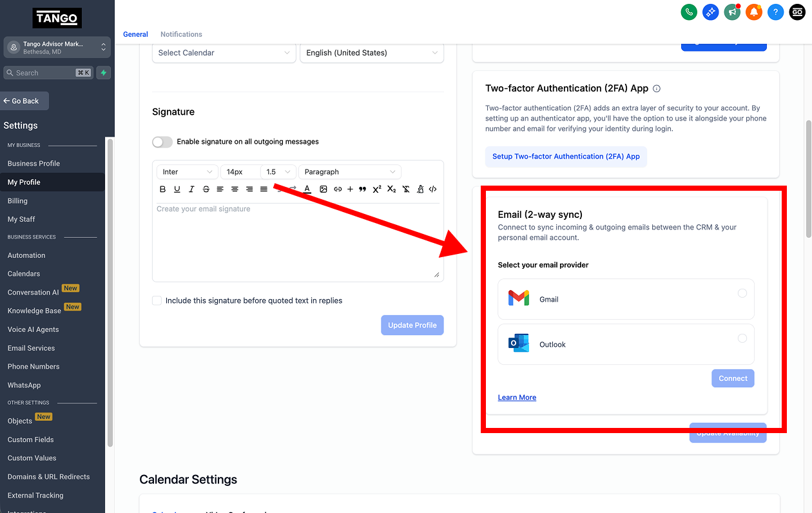Apply strikethrough in signature editor

(206, 189)
